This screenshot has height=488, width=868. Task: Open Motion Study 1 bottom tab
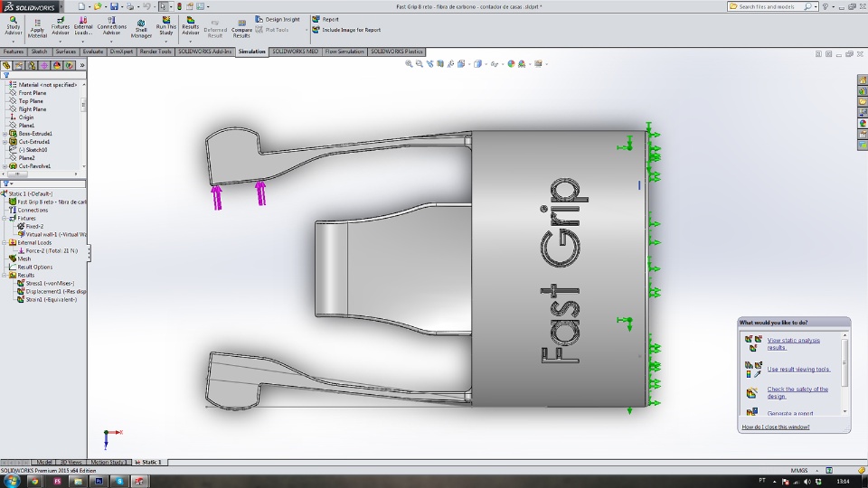(108, 462)
